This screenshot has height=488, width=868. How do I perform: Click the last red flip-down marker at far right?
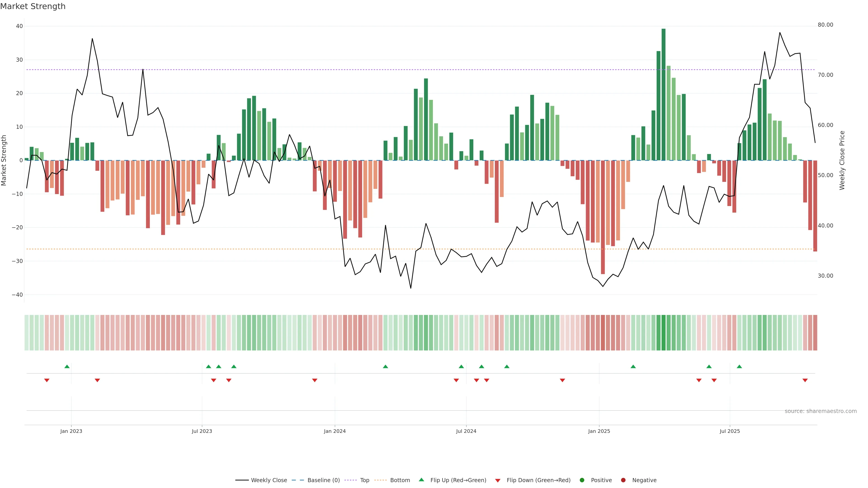point(805,380)
